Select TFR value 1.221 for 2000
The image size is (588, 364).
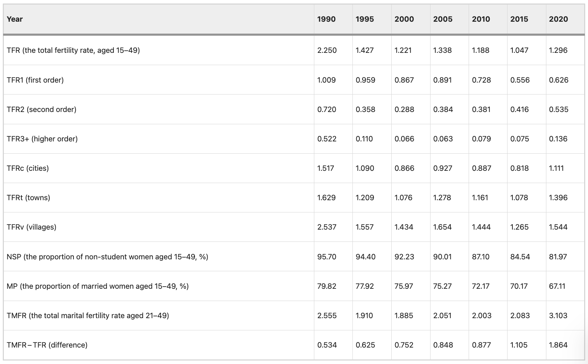pos(403,50)
